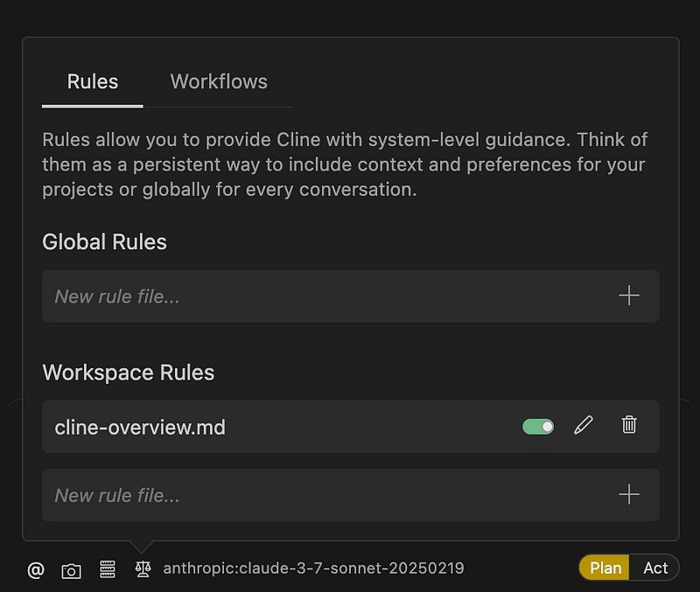Add a new Workspace Rules file with plus

click(x=629, y=495)
